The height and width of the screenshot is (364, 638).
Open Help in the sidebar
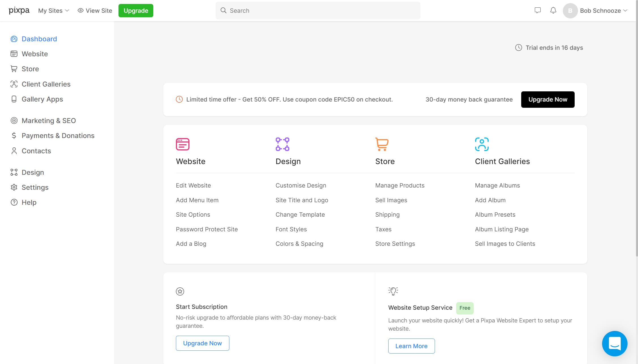[29, 202]
